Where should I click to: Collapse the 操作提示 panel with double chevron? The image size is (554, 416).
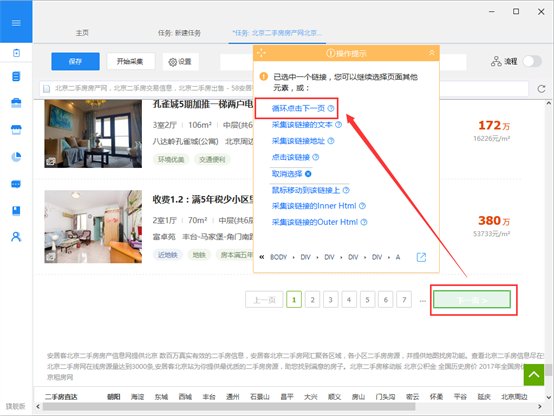click(432, 53)
